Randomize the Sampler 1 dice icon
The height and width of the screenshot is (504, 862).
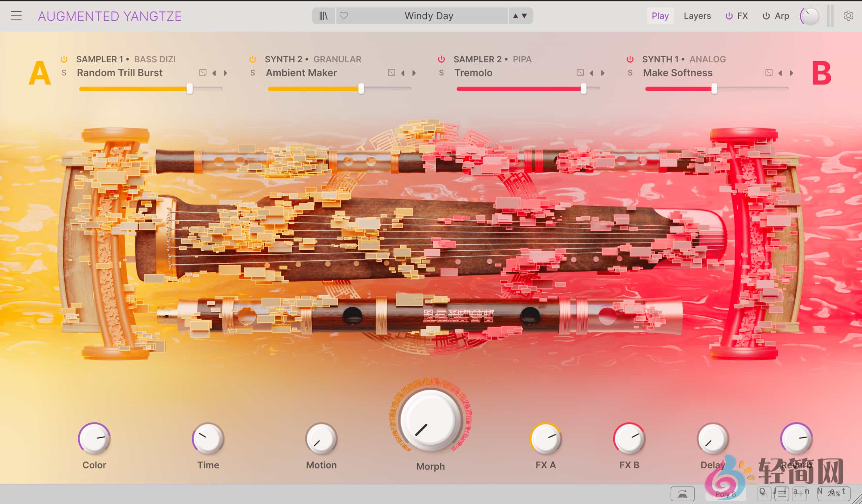[203, 73]
